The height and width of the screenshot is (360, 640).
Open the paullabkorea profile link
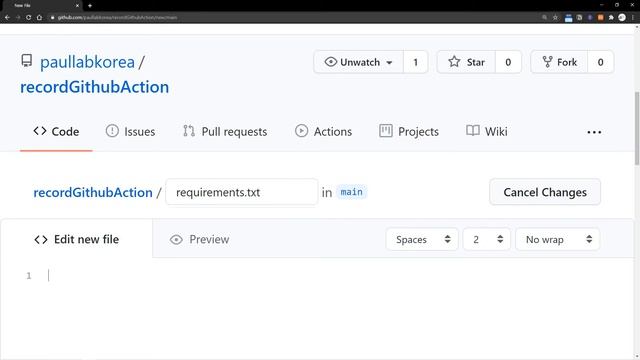[87, 62]
